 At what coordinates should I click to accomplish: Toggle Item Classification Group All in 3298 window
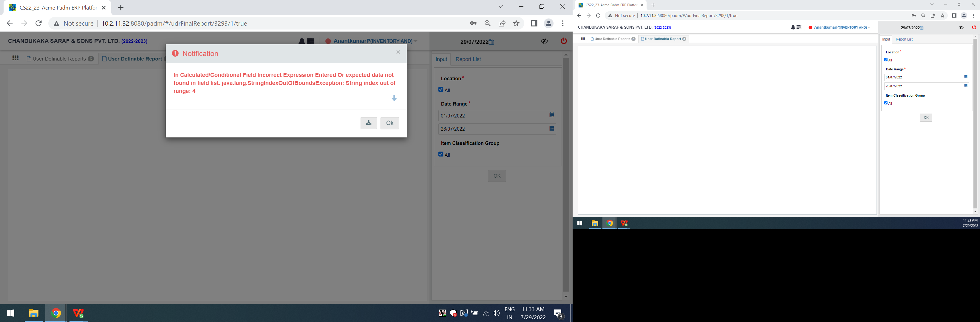click(x=886, y=103)
